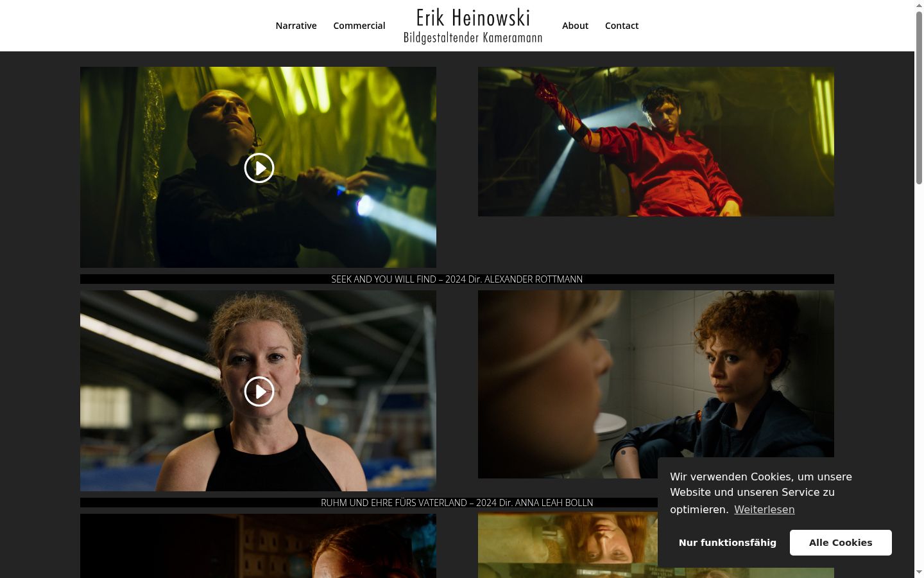Viewport: 924px width, 578px height.
Task: Click the RUHM UND EHRE FÜRS VATERLAND title
Action: pyautogui.click(x=457, y=503)
